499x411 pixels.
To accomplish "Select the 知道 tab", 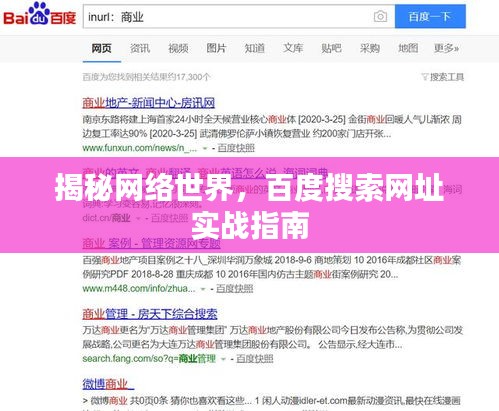I will 255,48.
